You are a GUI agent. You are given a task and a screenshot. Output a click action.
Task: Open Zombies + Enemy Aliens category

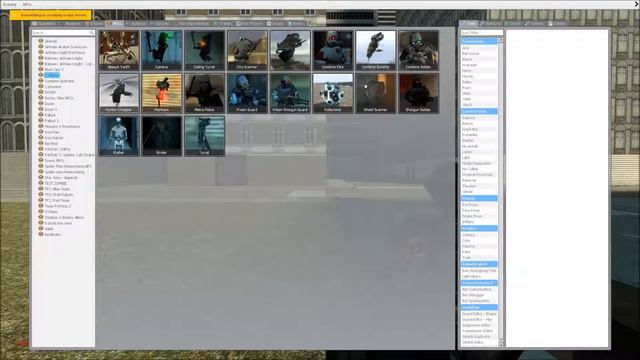[64, 218]
